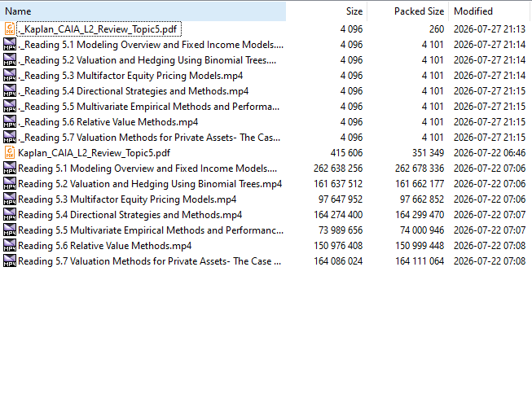
Task: Click the packed size value 97 662 852
Action: pos(422,199)
